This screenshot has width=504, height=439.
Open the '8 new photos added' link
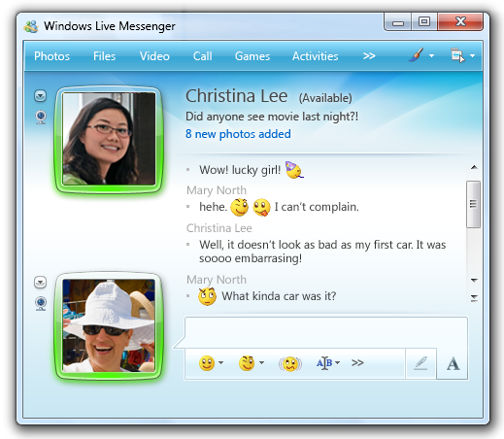[x=238, y=134]
